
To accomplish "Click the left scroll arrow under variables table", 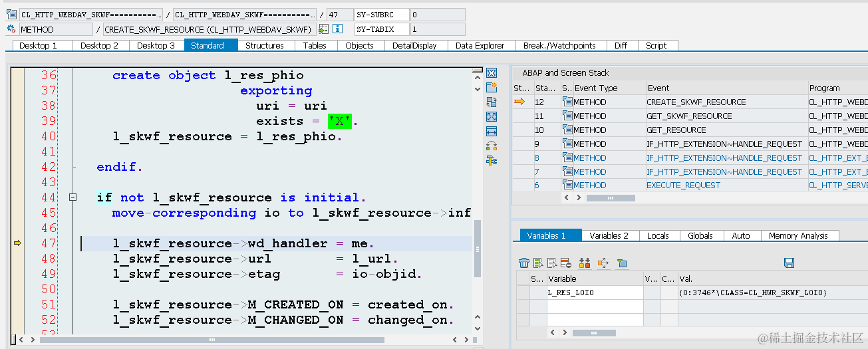I will [x=551, y=333].
